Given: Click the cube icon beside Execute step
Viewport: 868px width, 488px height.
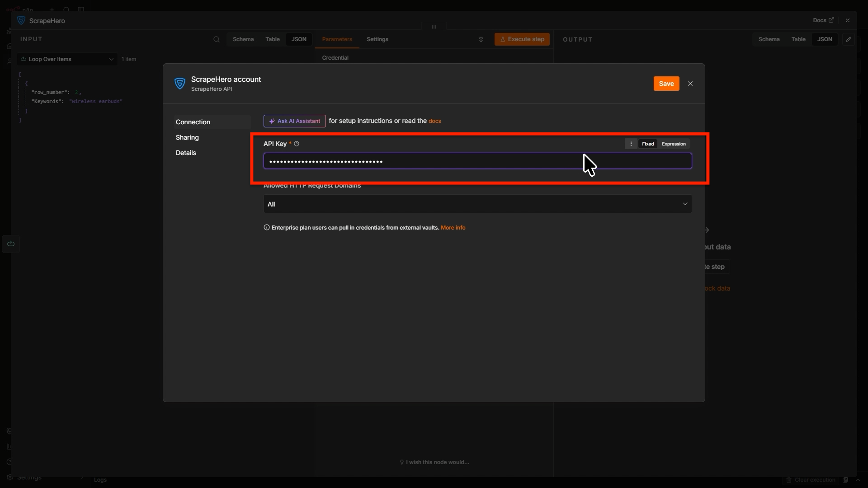Looking at the screenshot, I should (481, 39).
